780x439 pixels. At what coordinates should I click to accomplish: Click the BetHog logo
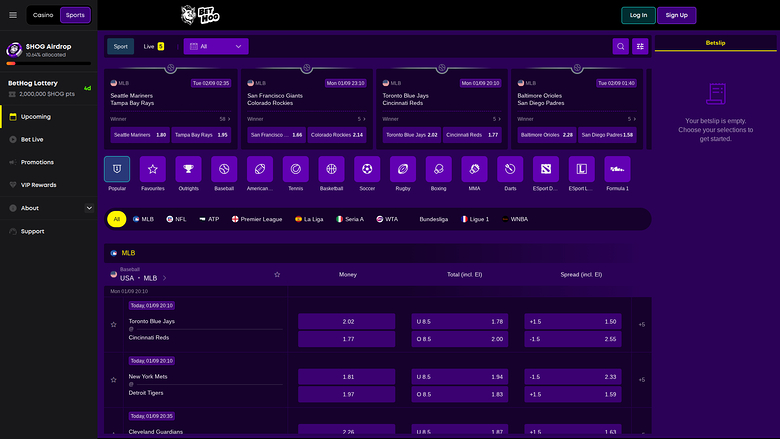click(x=200, y=15)
